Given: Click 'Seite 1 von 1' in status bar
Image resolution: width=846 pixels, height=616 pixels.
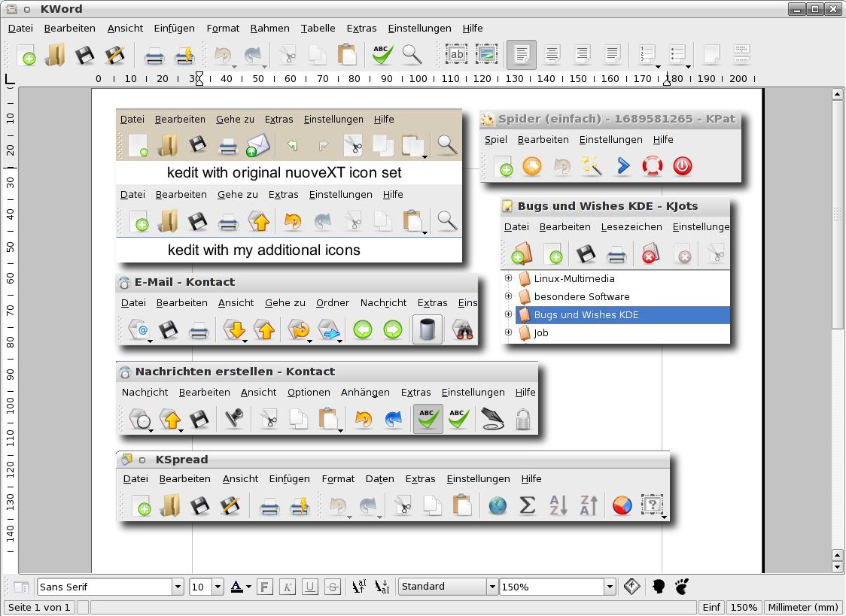Looking at the screenshot, I should [x=39, y=608].
